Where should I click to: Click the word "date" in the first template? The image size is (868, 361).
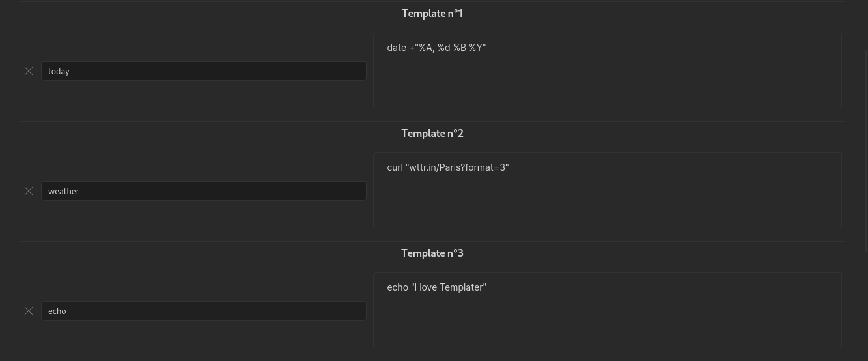click(x=396, y=48)
